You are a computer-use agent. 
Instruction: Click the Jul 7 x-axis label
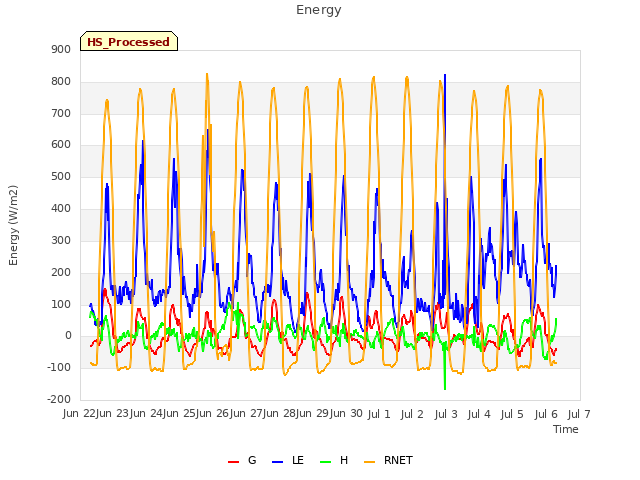[579, 414]
